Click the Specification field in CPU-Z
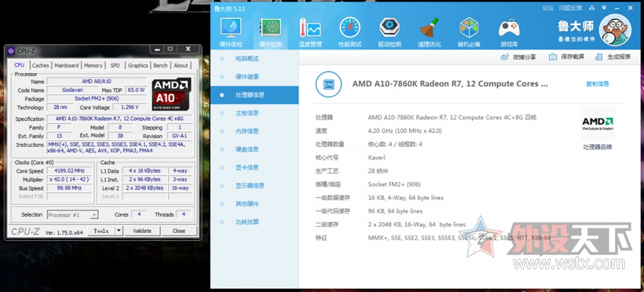 tap(119, 119)
